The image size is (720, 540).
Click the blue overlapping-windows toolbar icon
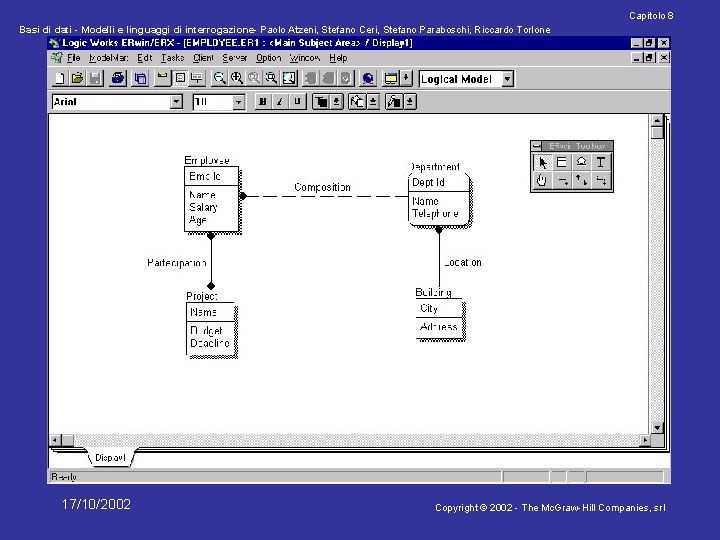[141, 79]
